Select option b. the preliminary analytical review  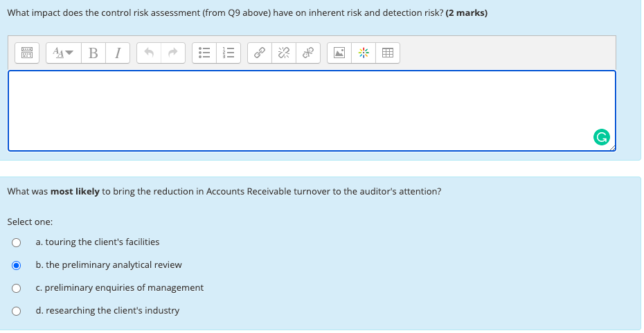click(x=16, y=266)
